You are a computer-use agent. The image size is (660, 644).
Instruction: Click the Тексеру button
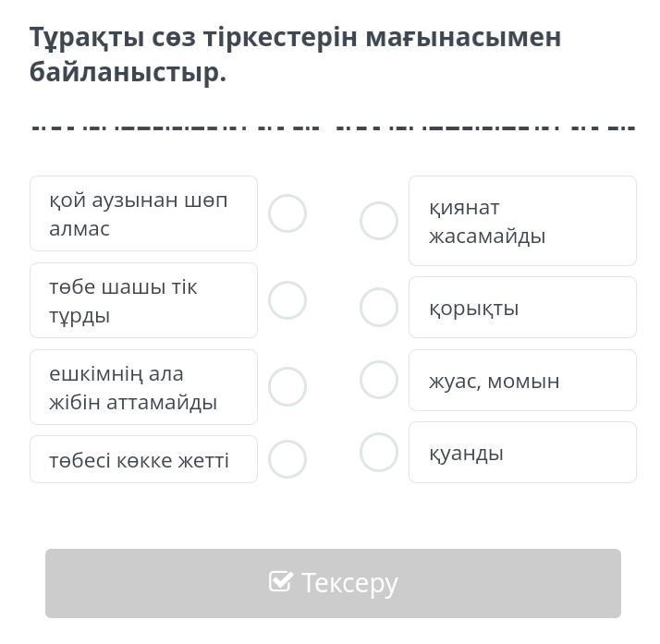click(x=333, y=583)
